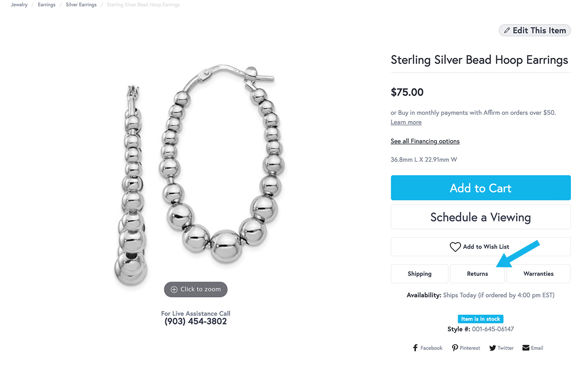This screenshot has width=588, height=372.
Task: Click the Pinterest share icon
Action: 455,348
